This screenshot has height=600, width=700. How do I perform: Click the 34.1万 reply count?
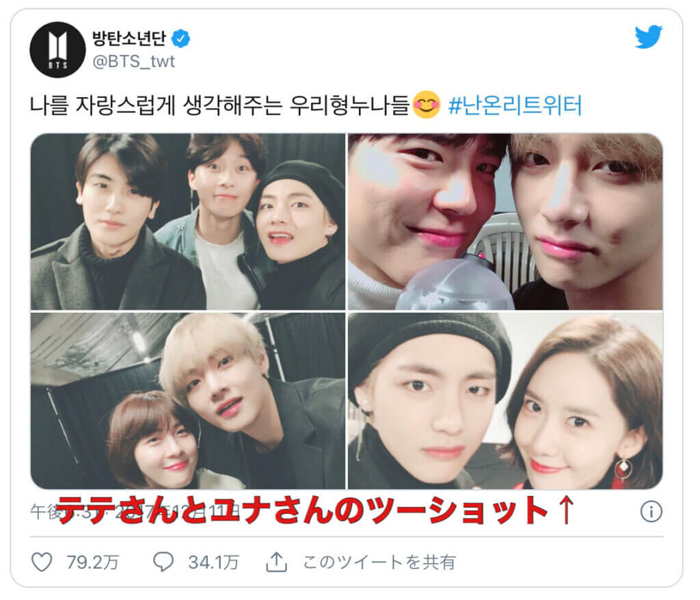pyautogui.click(x=213, y=562)
